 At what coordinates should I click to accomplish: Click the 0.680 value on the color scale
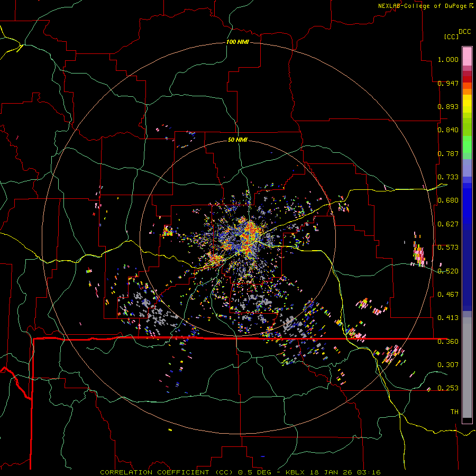click(448, 200)
